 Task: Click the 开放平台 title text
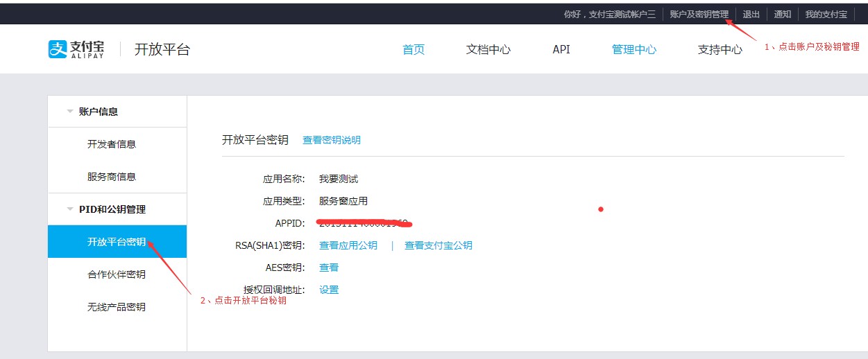click(162, 49)
